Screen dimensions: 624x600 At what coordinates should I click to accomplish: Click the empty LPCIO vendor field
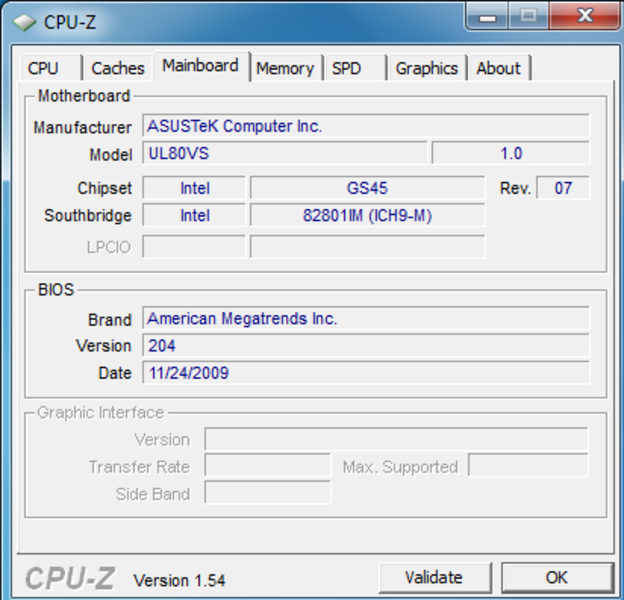[x=194, y=247]
